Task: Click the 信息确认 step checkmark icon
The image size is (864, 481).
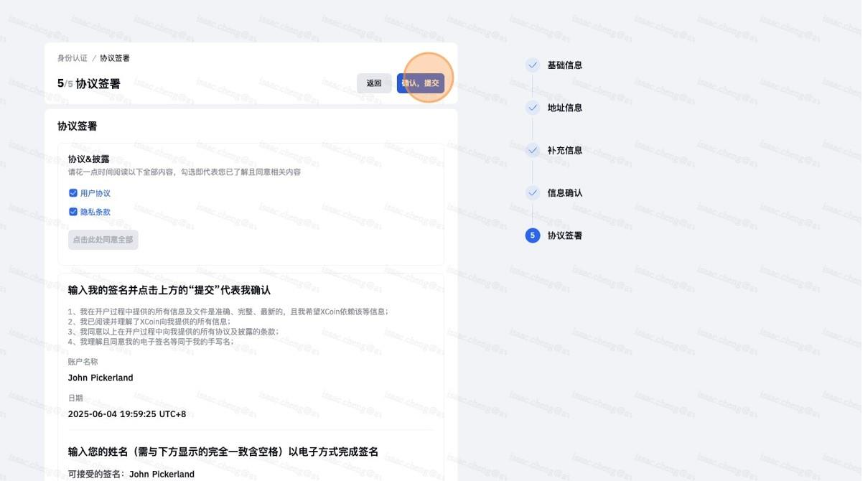Action: 532,192
